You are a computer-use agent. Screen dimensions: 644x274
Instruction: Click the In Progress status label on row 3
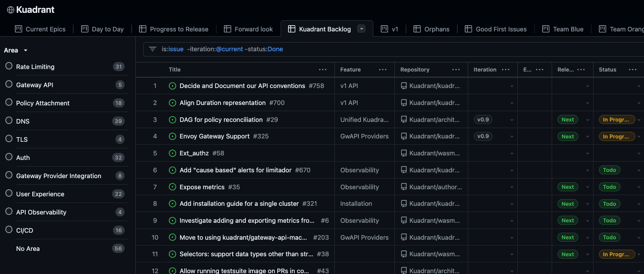[616, 120]
